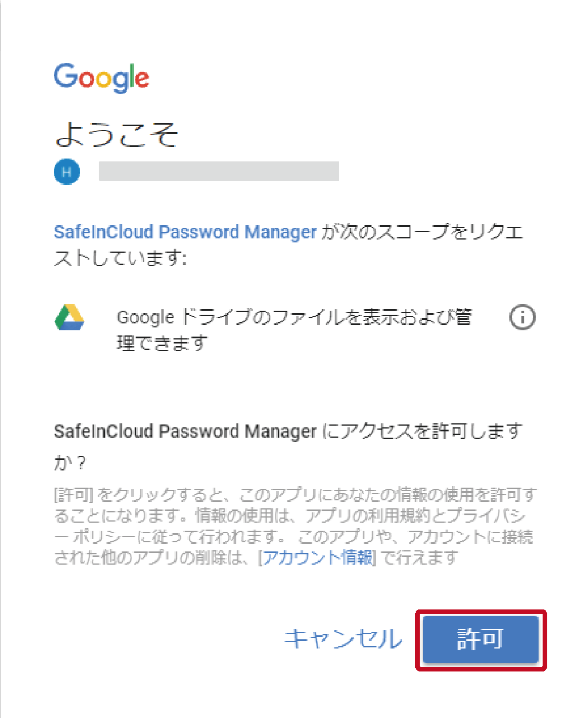Open the SafeInCloud Password Manager link
The image size is (588, 718).
tap(184, 231)
